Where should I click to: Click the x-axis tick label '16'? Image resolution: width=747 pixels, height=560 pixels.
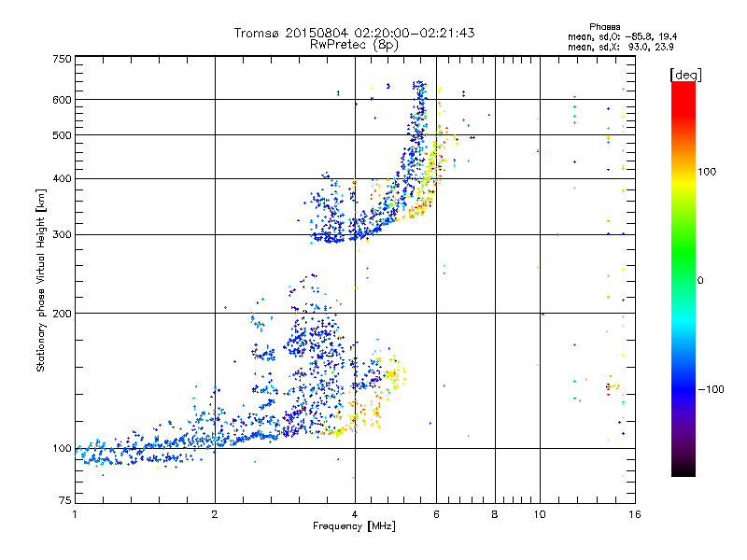tap(635, 514)
